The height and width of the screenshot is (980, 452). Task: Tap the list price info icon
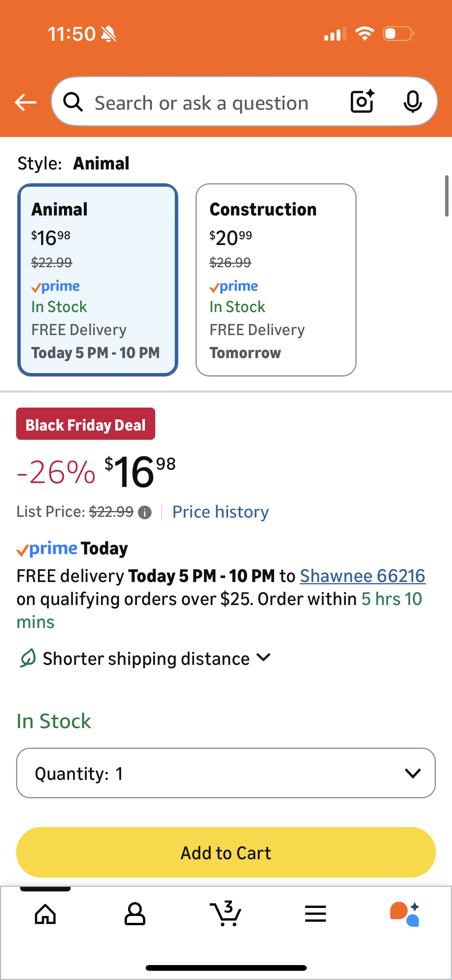pos(145,512)
